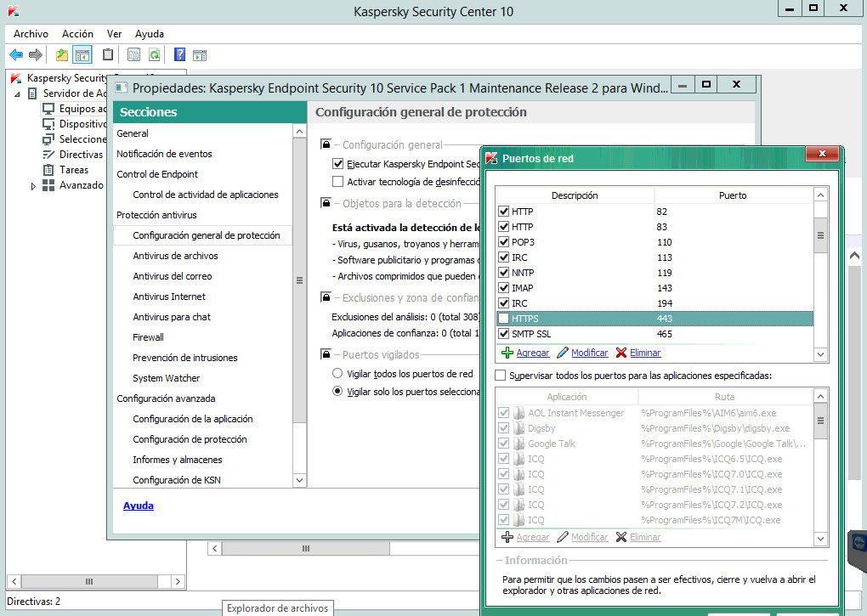Click the Eliminar link under ports list

(644, 353)
